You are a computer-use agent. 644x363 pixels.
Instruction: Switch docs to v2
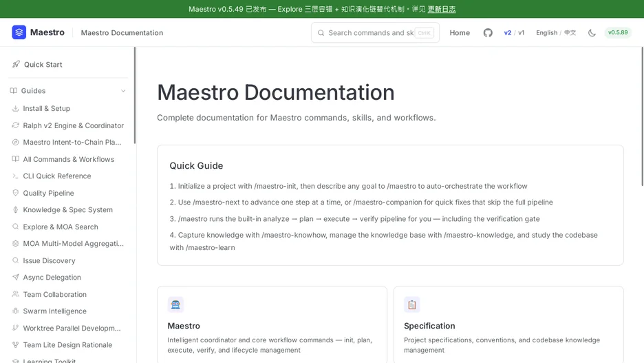[508, 33]
